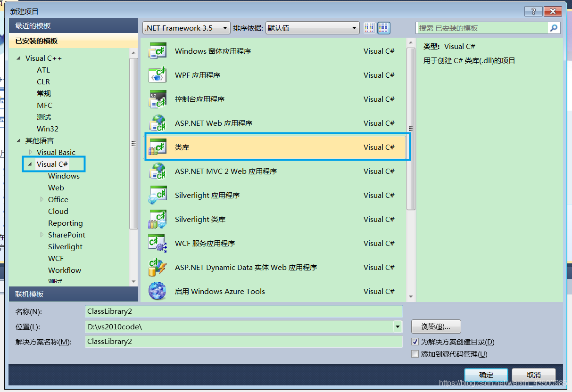Click the ASP.NET Dynamic Data template icon
This screenshot has width=572, height=392.
click(x=158, y=267)
